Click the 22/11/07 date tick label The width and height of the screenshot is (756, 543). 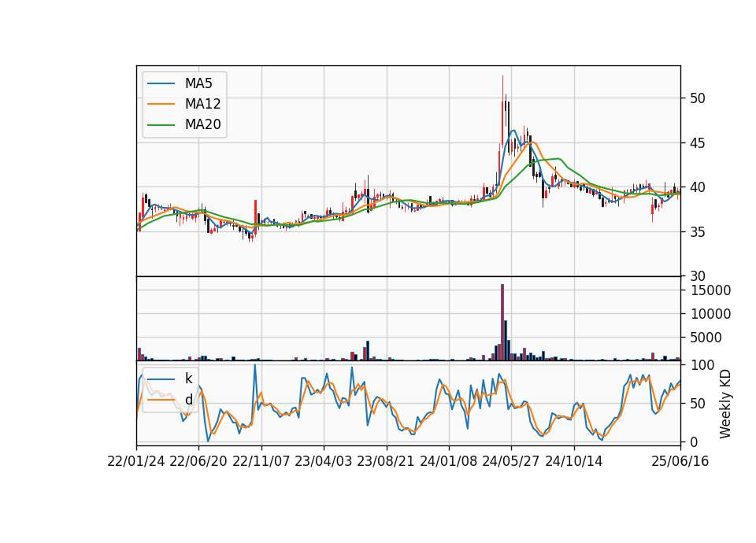tap(261, 461)
